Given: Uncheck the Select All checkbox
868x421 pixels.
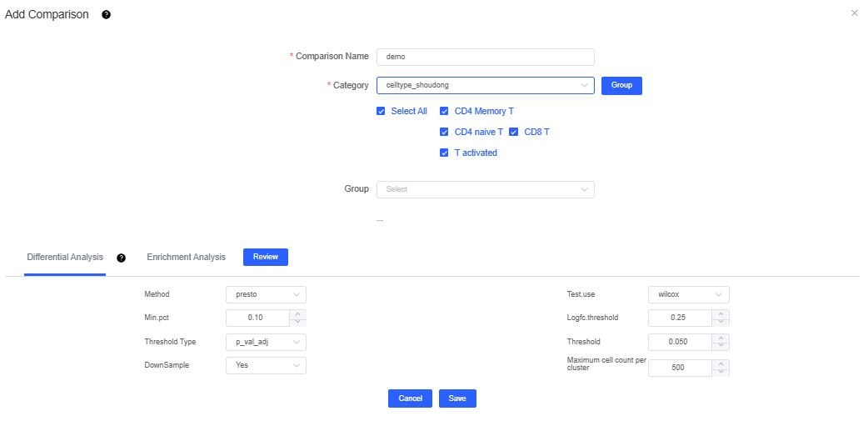Looking at the screenshot, I should [382, 111].
